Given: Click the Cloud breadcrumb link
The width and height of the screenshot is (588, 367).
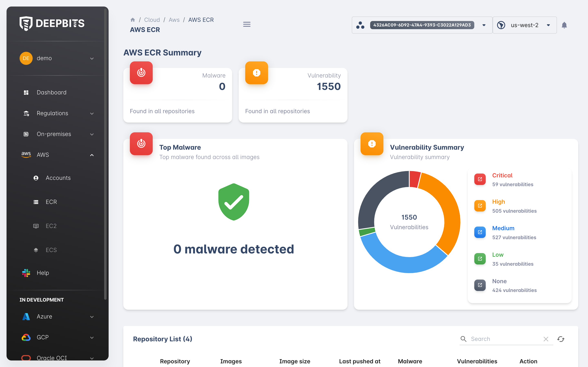Looking at the screenshot, I should 152,20.
